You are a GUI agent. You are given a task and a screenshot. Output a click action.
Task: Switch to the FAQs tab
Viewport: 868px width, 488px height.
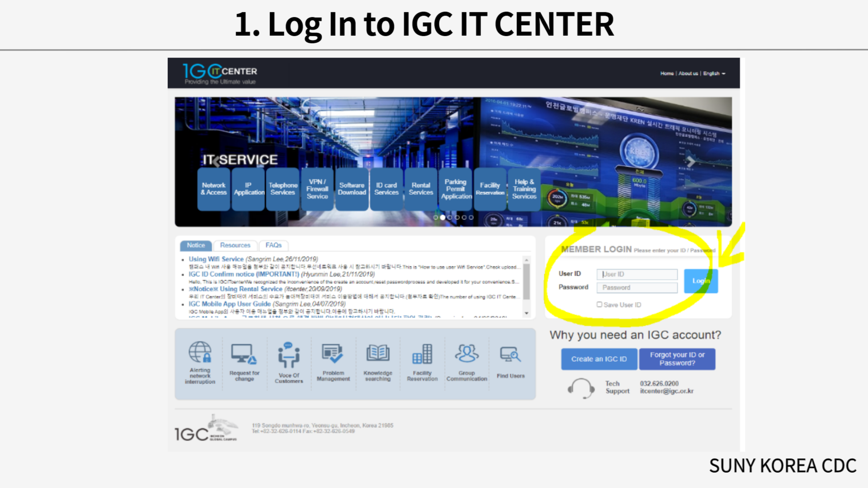273,245
